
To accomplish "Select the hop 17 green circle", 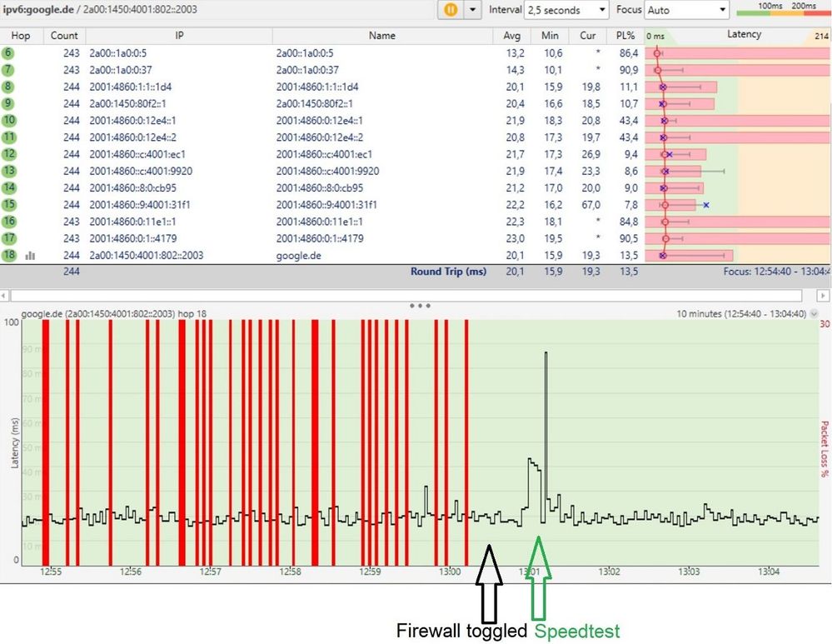I will 8,237.
